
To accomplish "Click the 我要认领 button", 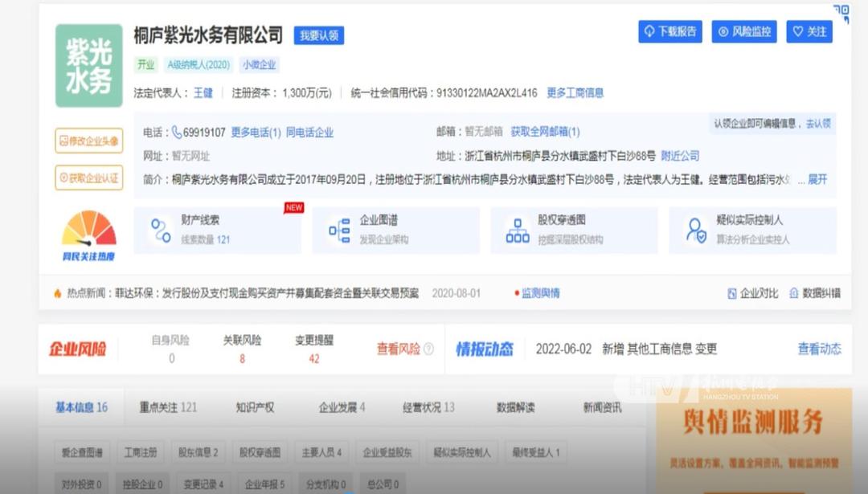I will click(x=319, y=35).
